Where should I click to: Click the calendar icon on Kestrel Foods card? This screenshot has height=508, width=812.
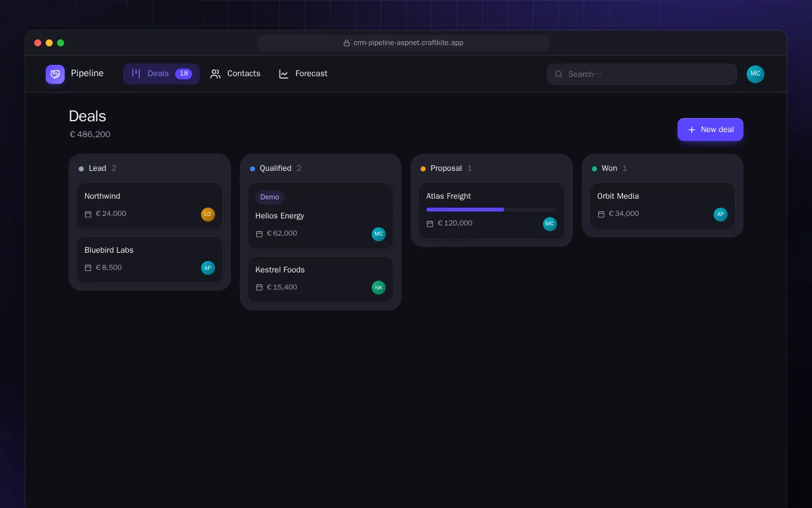click(259, 288)
